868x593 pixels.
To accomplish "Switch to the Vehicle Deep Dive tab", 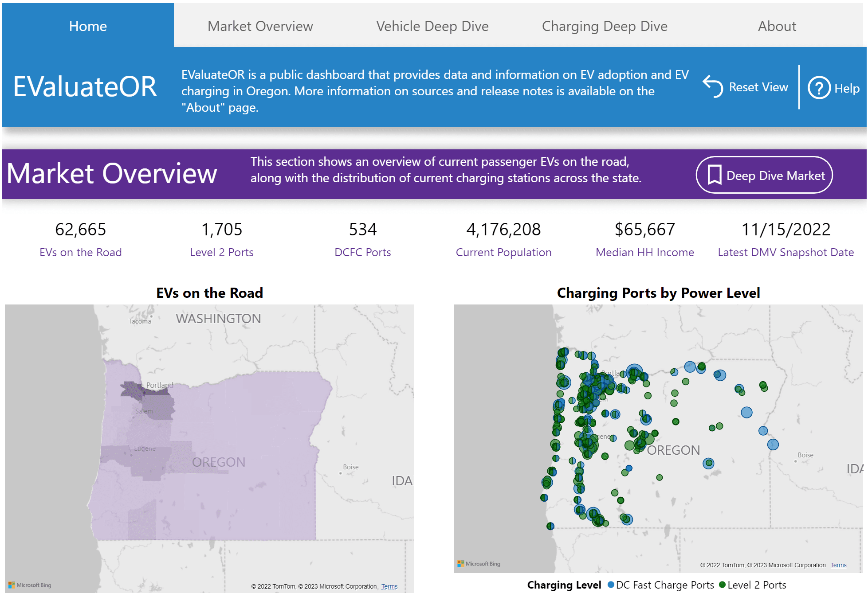I will tap(432, 26).
